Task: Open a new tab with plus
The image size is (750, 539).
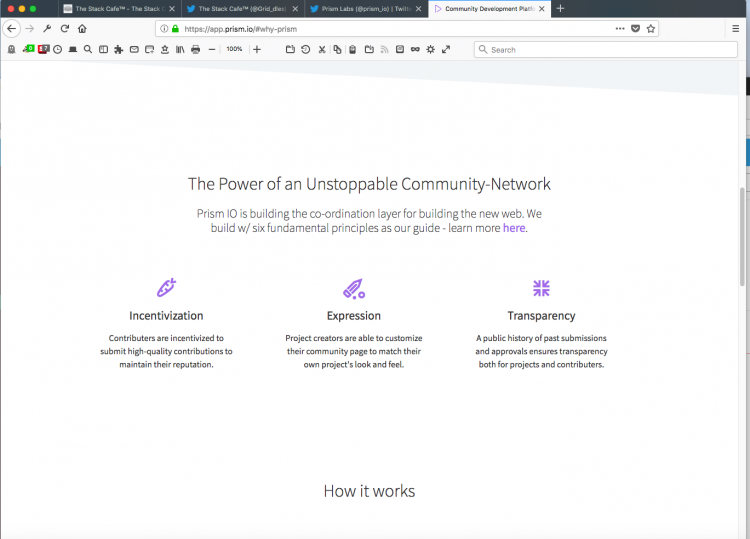Action: (561, 9)
